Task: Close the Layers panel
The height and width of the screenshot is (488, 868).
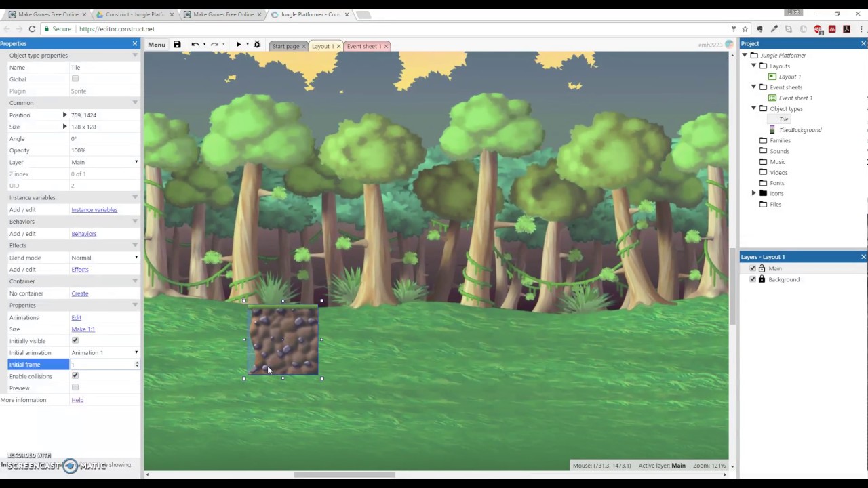Action: click(863, 257)
